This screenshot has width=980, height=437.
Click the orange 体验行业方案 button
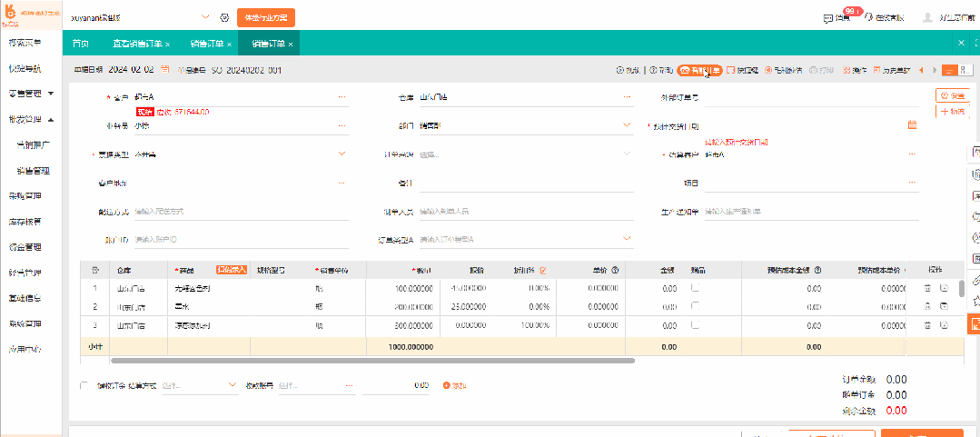[266, 17]
